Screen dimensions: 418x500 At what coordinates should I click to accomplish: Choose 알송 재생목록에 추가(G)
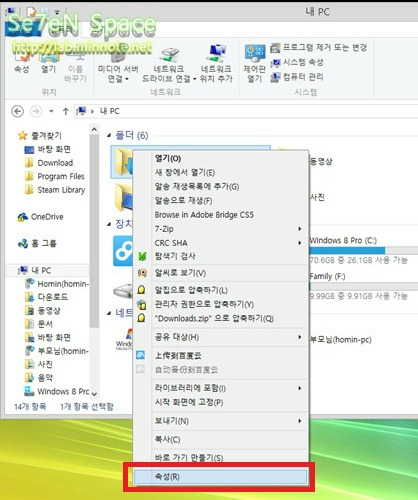pyautogui.click(x=220, y=187)
